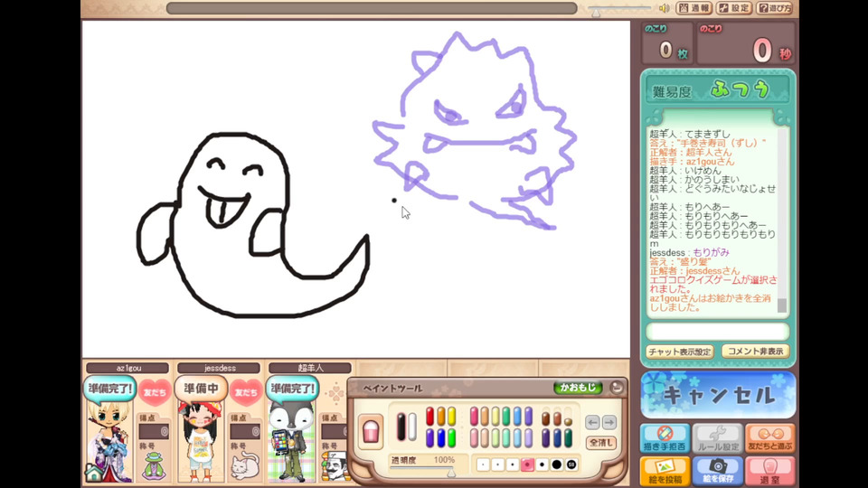Click the chat log scrollbar thumb
868x488 pixels.
pos(781,305)
